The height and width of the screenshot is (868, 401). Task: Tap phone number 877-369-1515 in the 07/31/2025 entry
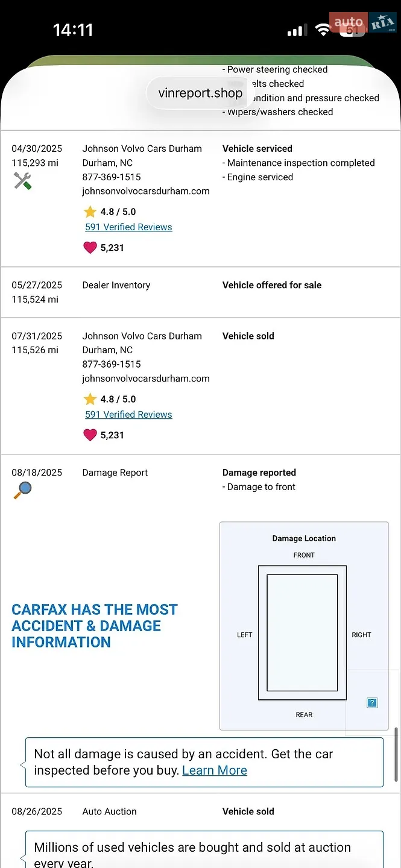112,364
